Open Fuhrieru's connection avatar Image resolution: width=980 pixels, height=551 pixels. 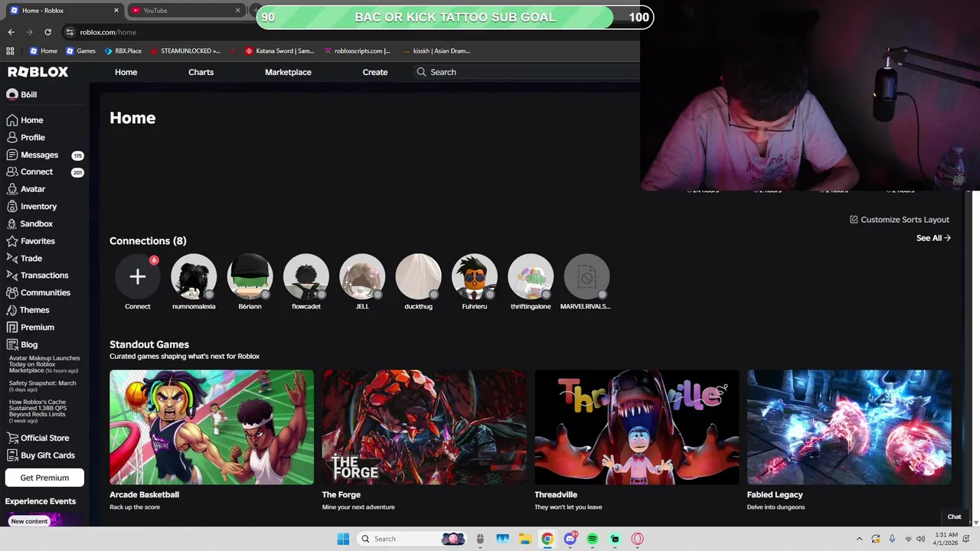point(475,276)
